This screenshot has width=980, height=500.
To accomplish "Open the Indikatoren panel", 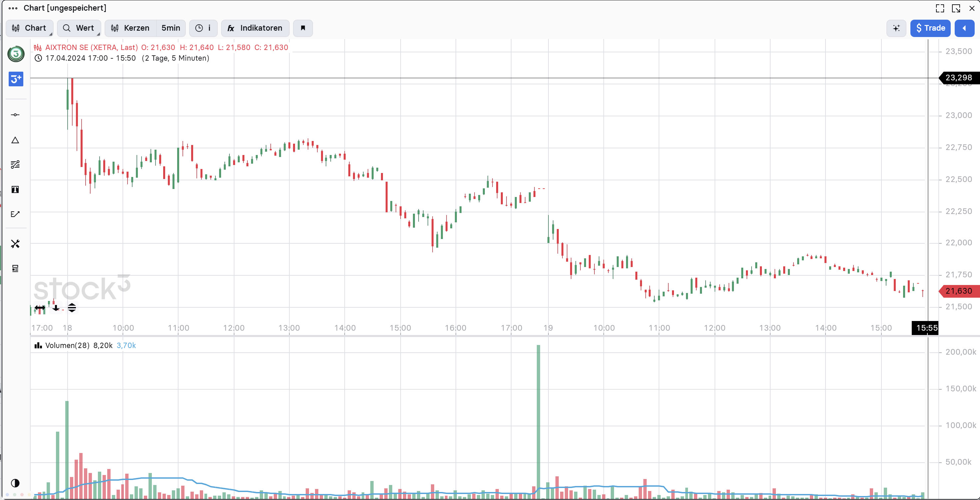I will tap(255, 28).
